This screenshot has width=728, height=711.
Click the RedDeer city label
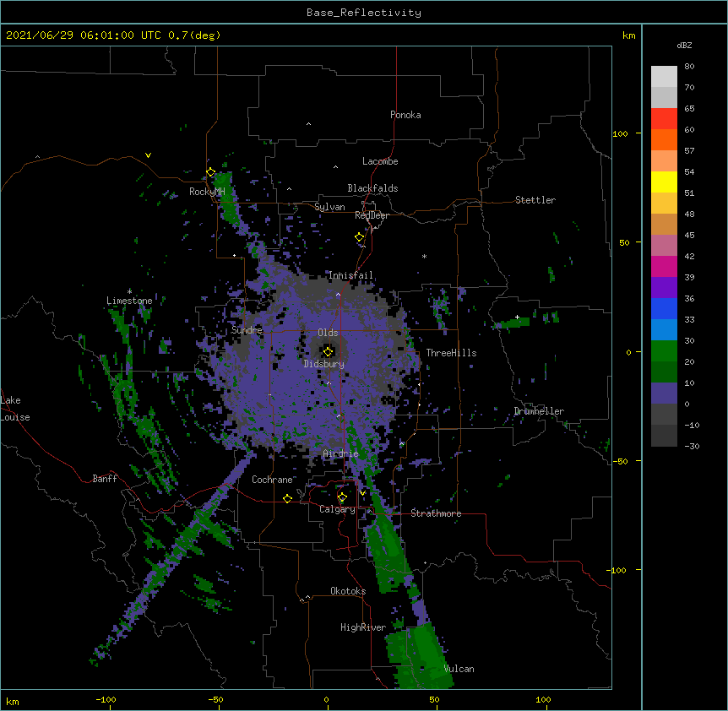pos(372,215)
